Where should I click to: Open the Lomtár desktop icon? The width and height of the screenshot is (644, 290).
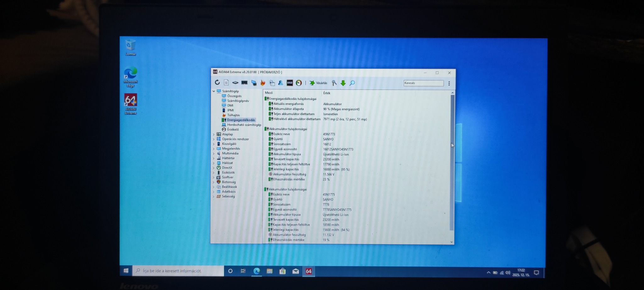tap(130, 47)
